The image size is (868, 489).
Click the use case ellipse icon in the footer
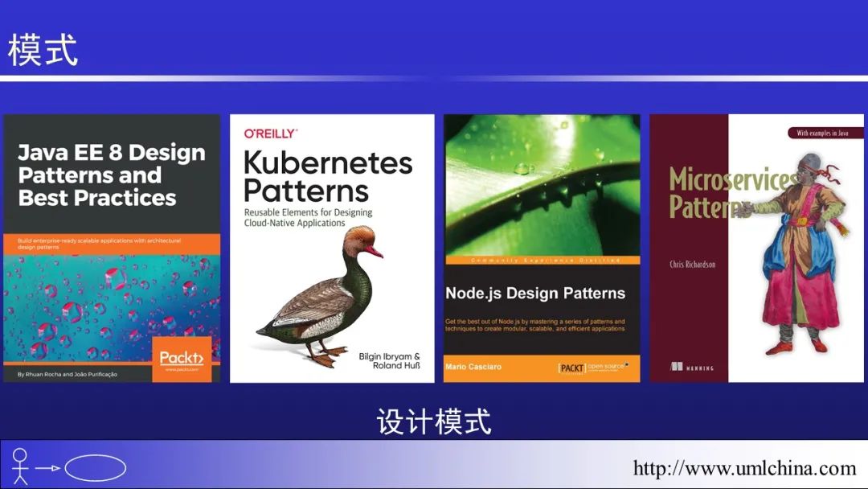click(95, 468)
